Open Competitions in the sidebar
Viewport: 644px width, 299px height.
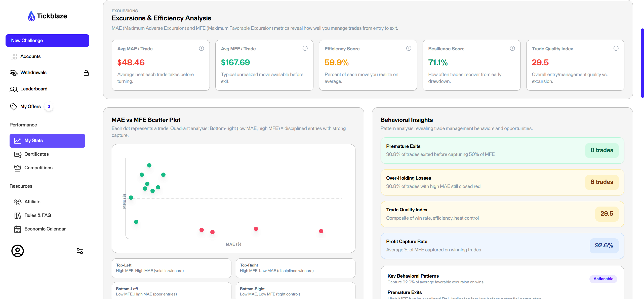pyautogui.click(x=38, y=168)
